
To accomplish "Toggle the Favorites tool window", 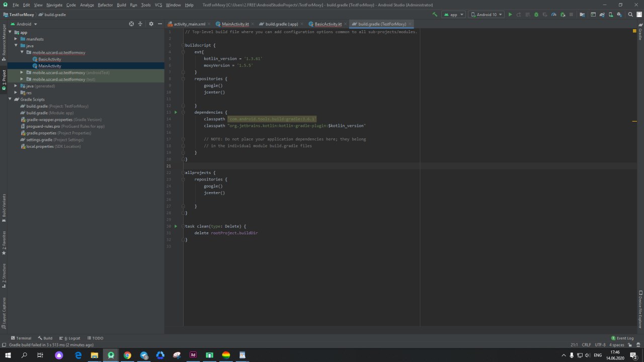I will click(x=4, y=243).
